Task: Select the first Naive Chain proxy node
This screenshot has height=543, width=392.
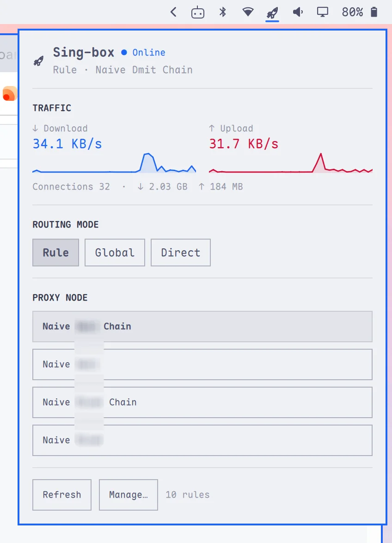Action: coord(202,327)
